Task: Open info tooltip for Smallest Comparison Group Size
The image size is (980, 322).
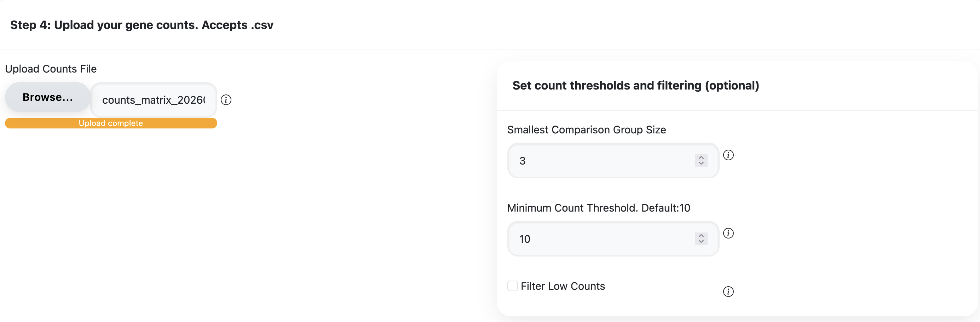Action: pos(728,155)
